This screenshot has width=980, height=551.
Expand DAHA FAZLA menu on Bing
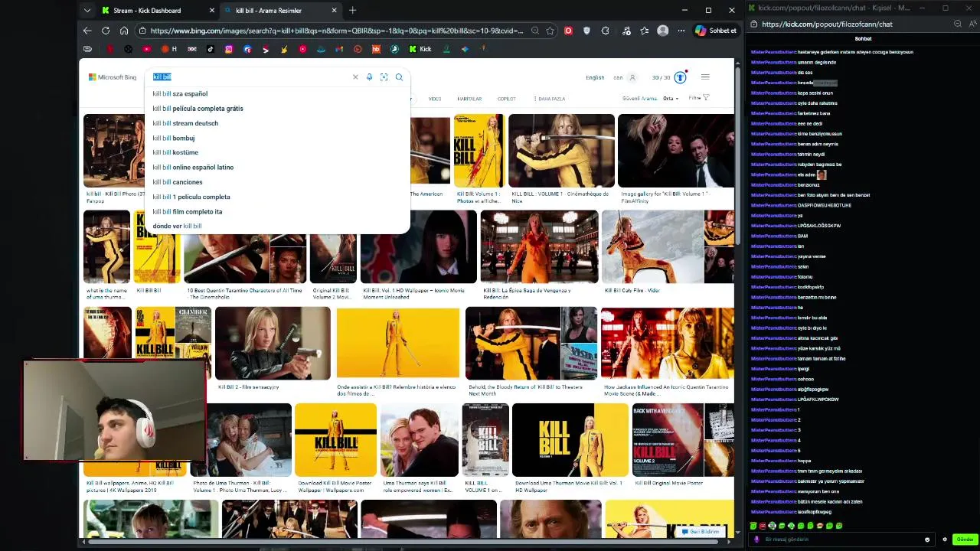click(549, 99)
